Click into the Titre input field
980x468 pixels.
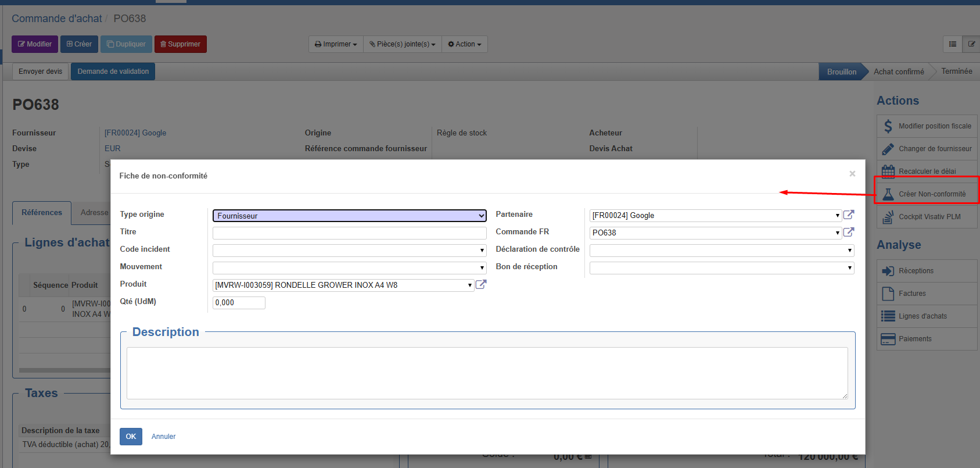click(x=349, y=233)
